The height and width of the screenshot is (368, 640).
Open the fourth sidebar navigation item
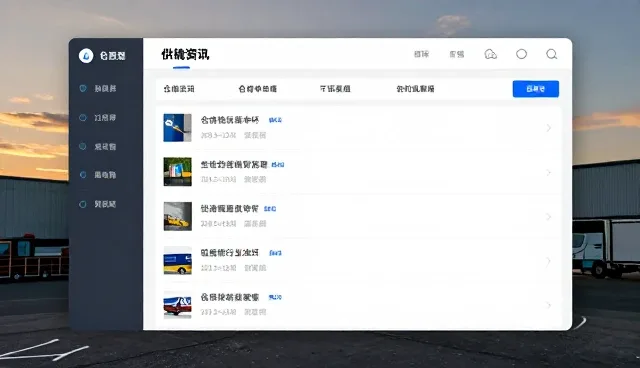(x=98, y=175)
